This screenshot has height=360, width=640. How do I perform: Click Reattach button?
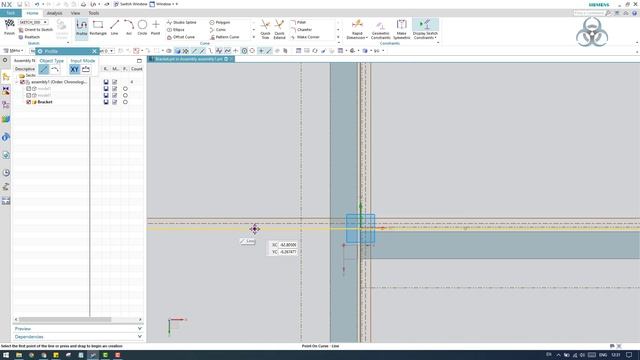coord(29,37)
